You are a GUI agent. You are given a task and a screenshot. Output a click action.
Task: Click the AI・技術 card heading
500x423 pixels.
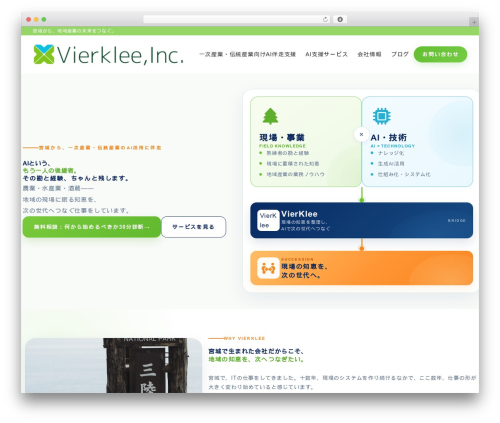point(388,137)
